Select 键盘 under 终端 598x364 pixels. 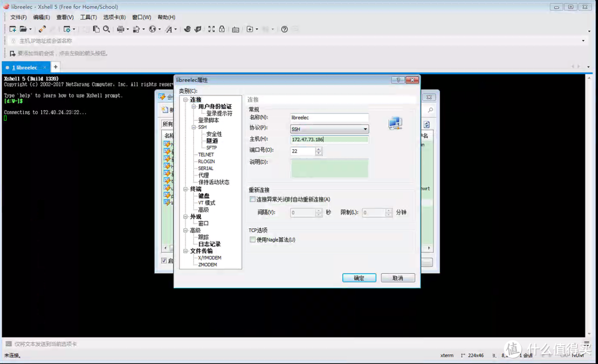[204, 195]
